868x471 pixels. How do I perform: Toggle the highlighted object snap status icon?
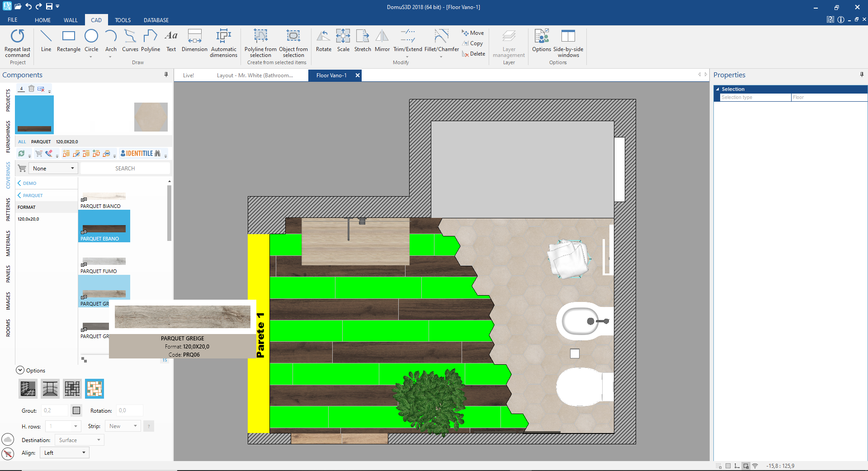pyautogui.click(x=746, y=466)
